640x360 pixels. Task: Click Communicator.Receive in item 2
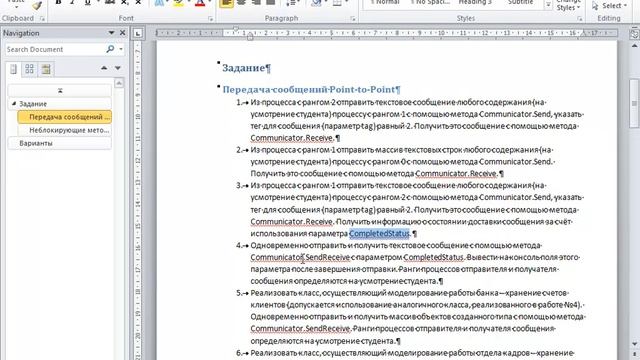click(x=456, y=173)
